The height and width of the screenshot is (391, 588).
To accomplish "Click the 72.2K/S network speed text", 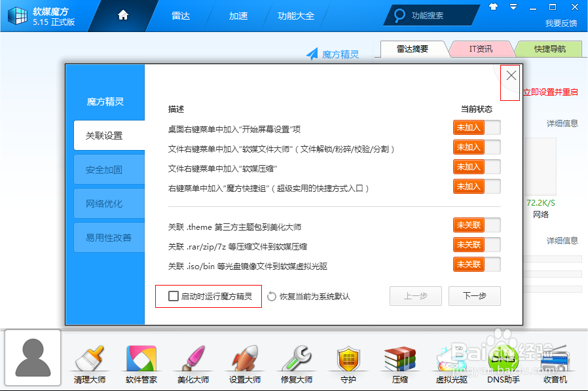I will (541, 203).
